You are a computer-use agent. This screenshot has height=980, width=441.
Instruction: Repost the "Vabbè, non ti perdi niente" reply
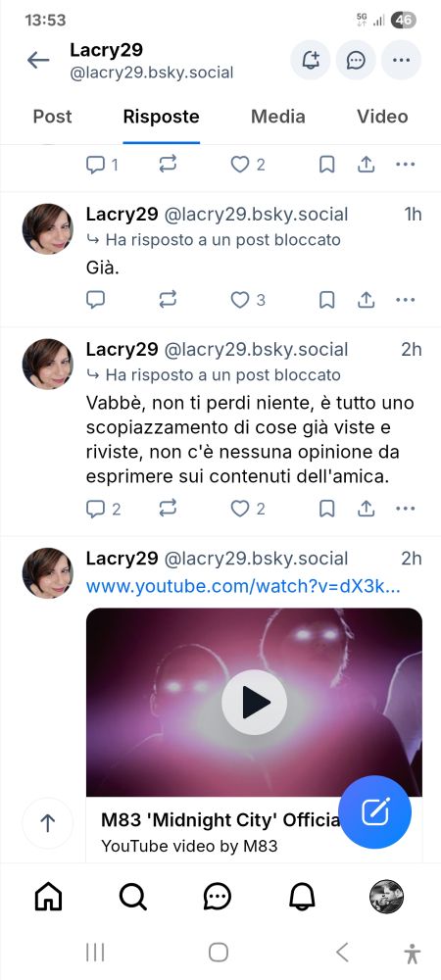point(168,508)
